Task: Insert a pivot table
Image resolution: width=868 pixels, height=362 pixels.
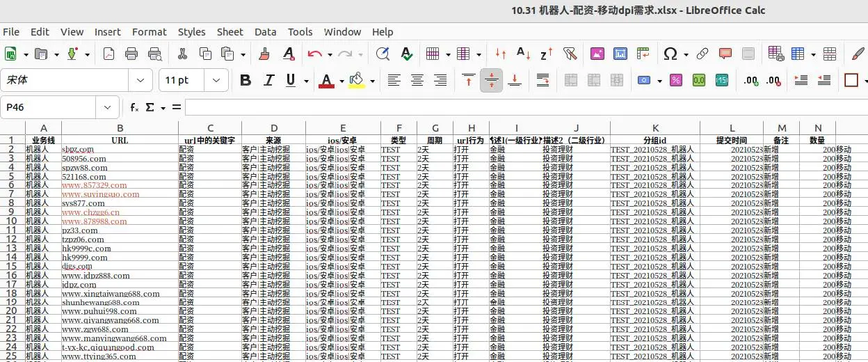Action: (x=643, y=54)
